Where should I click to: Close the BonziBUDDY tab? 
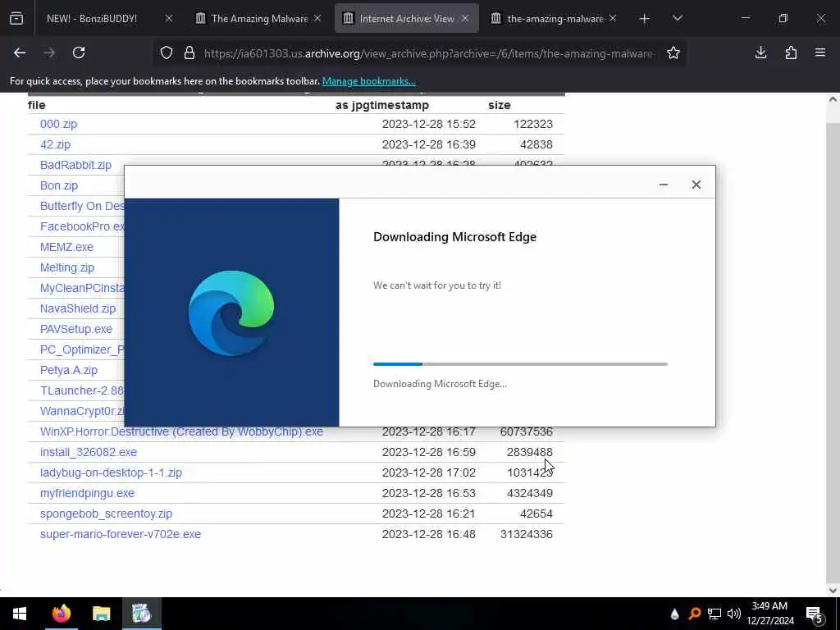pyautogui.click(x=169, y=18)
